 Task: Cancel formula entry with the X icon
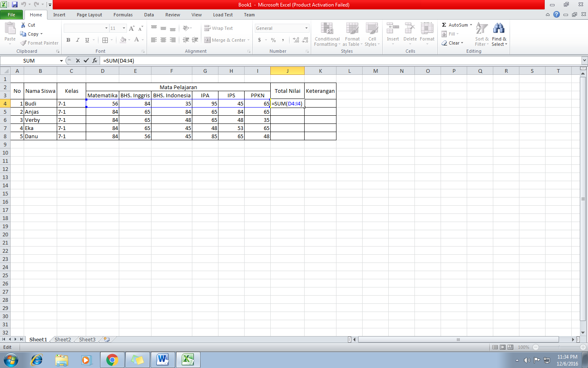tap(78, 60)
